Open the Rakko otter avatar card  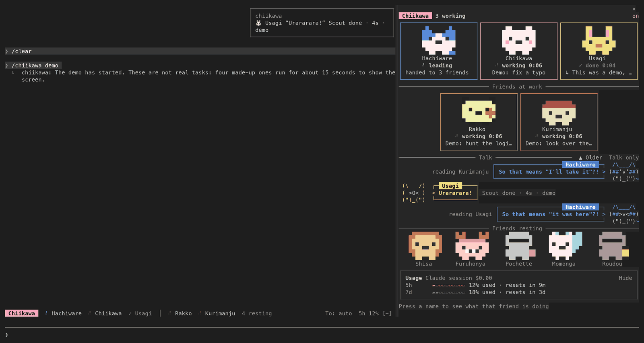pos(479,122)
